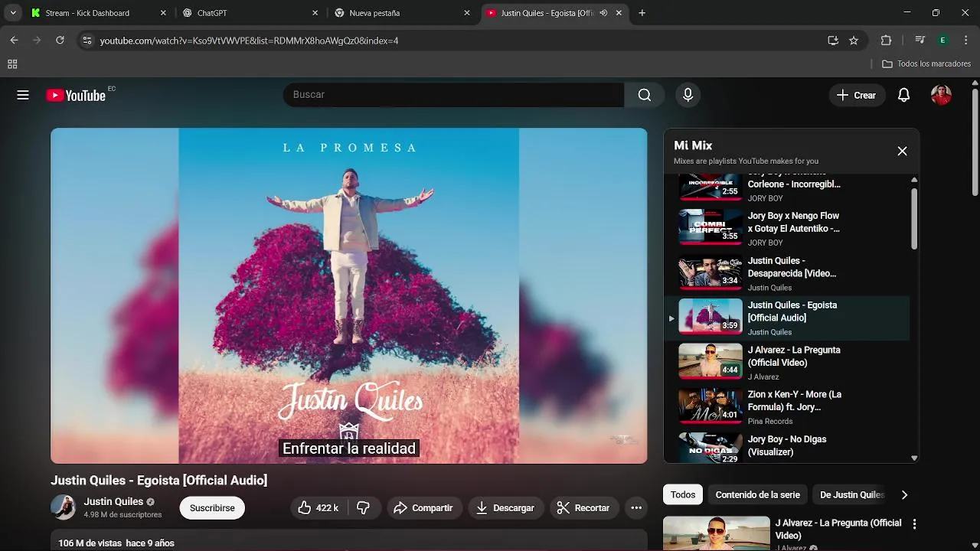Open Chrome three-dot menu
Screen dimensions: 980x551
[965, 41]
